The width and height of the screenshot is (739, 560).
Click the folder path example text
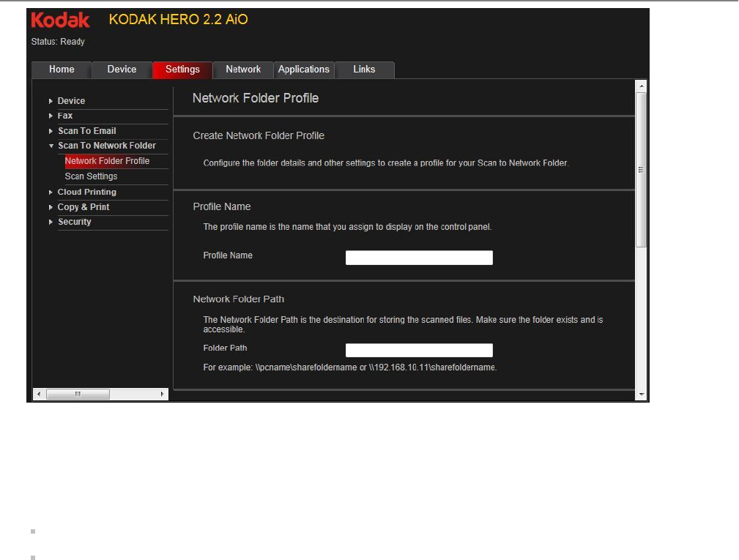coord(350,367)
